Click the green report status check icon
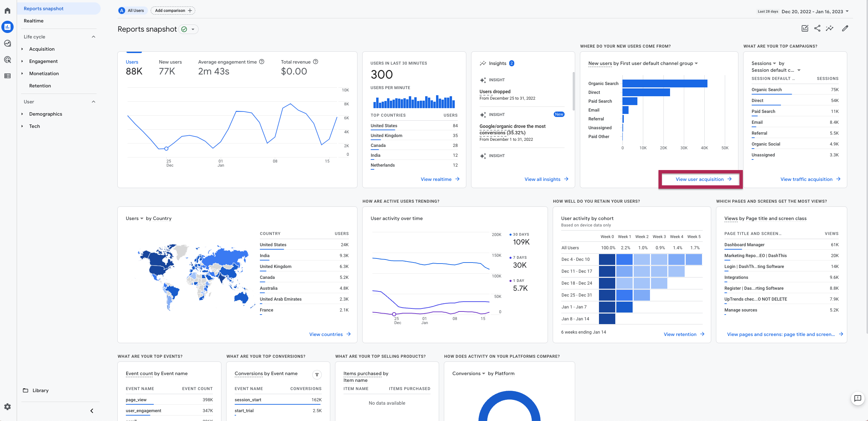This screenshot has width=868, height=421. pyautogui.click(x=184, y=29)
